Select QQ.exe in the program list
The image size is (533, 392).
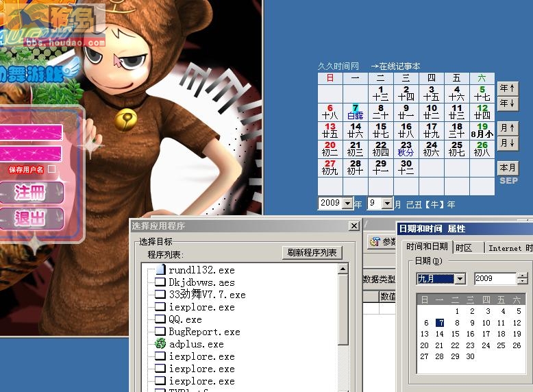click(185, 319)
